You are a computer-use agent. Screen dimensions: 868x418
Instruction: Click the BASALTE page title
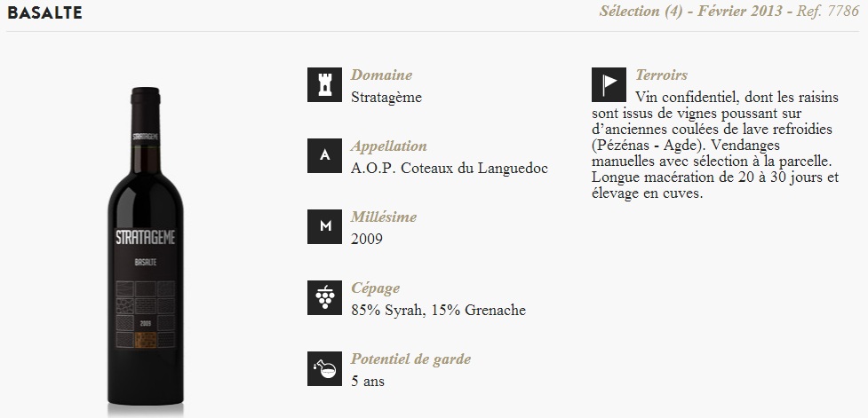44,12
